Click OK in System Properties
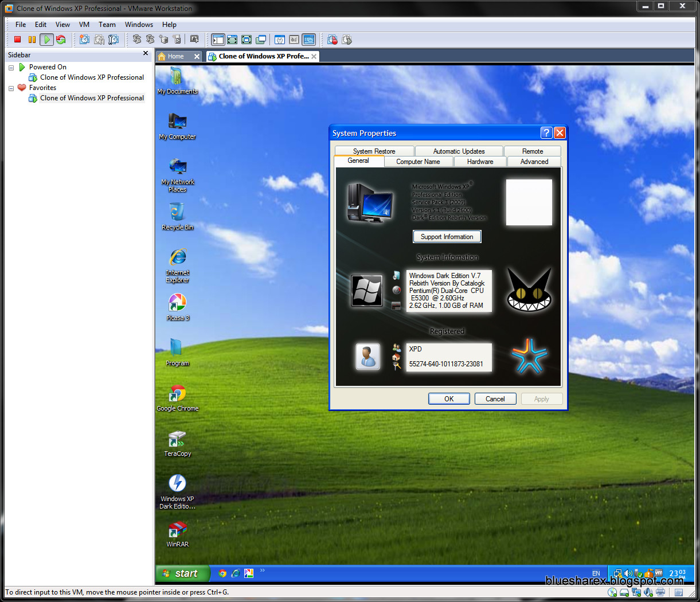 coord(449,399)
